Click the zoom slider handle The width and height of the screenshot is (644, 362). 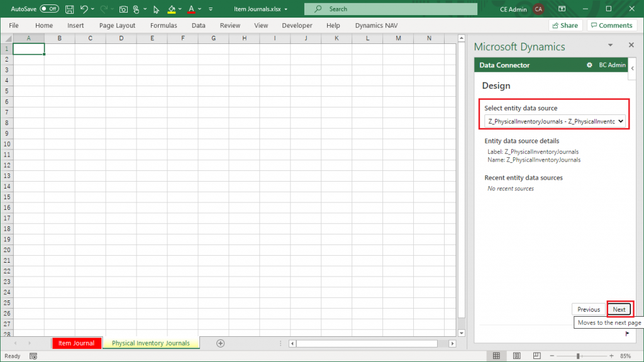578,356
